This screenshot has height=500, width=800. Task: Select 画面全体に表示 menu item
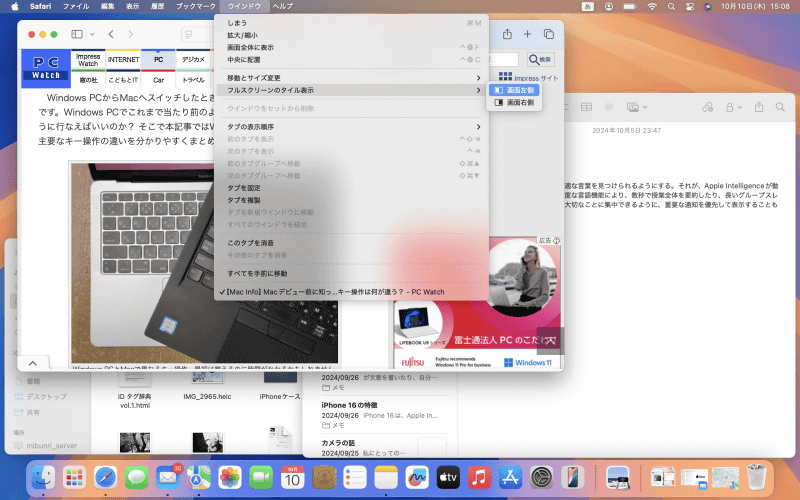click(x=351, y=47)
